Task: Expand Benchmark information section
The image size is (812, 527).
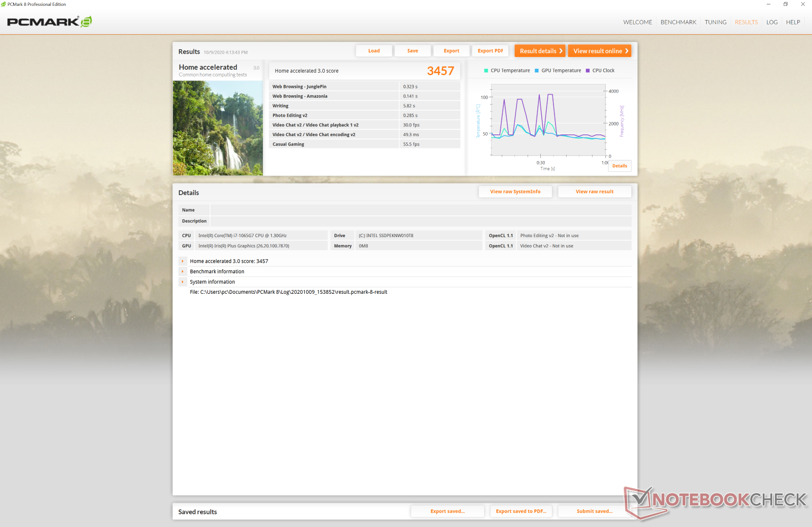Action: 183,271
